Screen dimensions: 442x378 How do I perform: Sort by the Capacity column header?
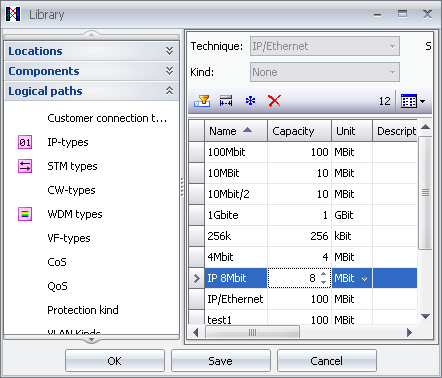click(x=299, y=131)
